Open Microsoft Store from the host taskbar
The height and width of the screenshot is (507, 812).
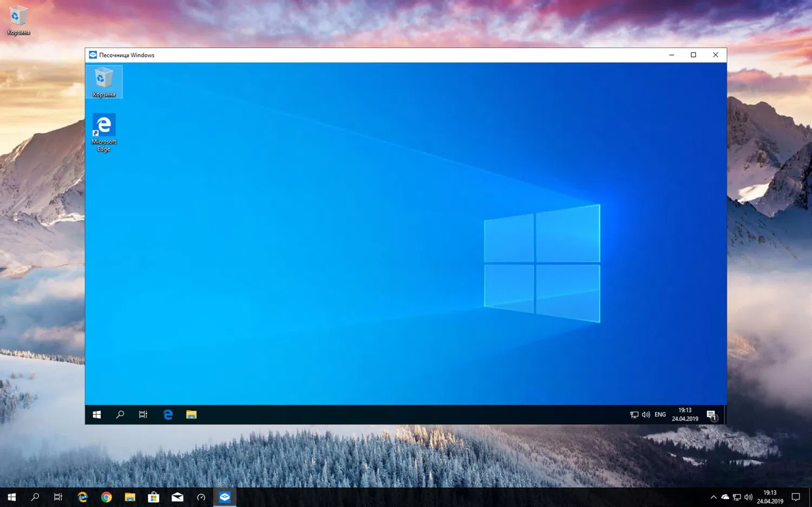154,497
